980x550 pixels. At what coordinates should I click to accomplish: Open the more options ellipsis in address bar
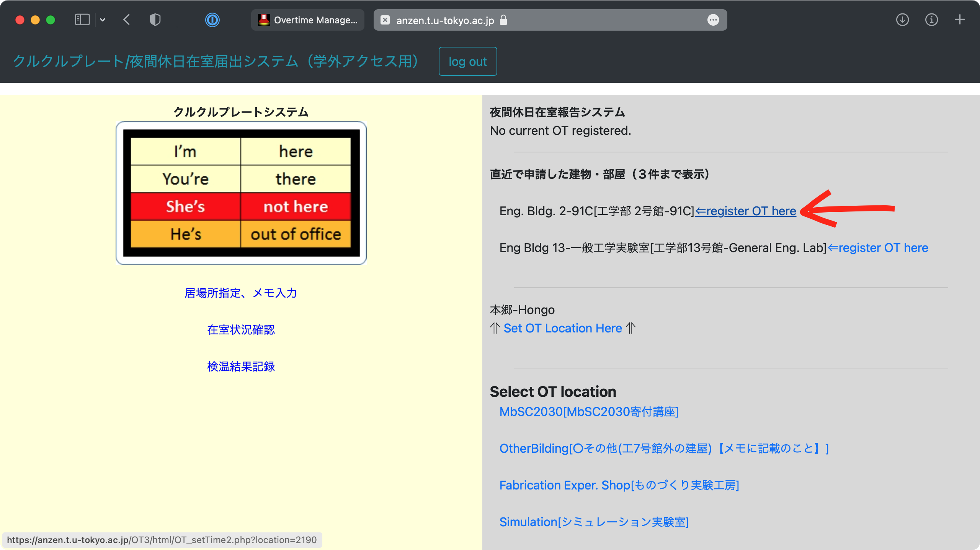[x=714, y=20]
